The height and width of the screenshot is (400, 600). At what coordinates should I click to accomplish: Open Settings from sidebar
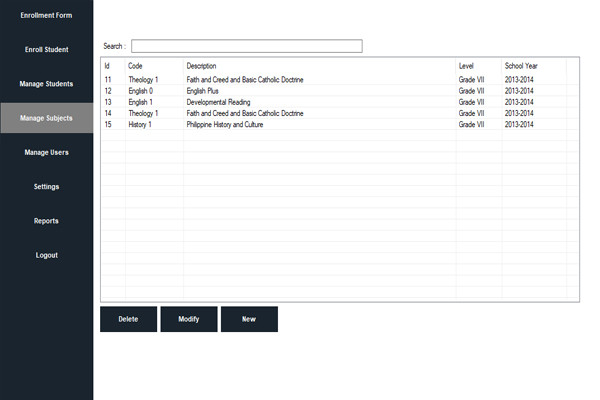pos(46,186)
